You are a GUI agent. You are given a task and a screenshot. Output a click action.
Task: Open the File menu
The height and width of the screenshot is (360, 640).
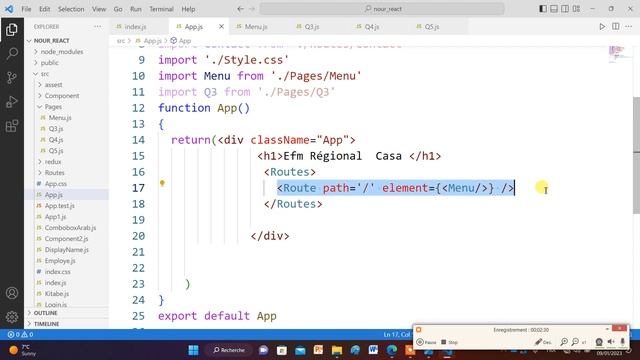(26, 9)
